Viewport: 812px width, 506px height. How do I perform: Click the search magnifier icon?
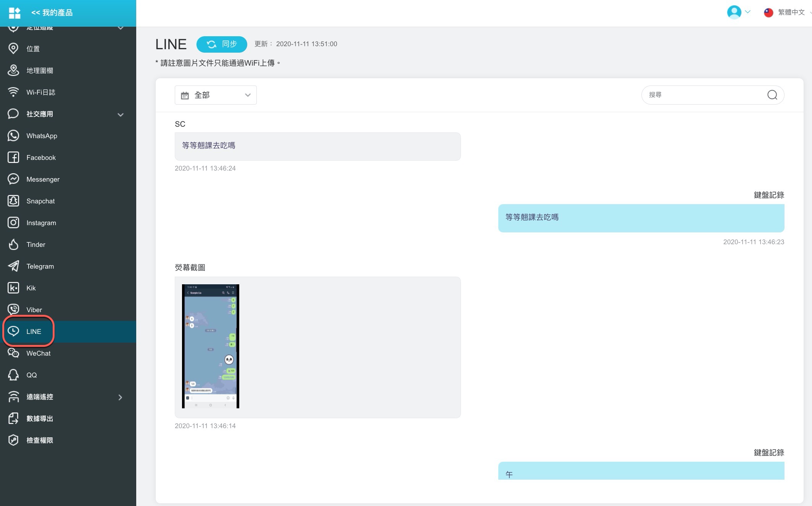tap(772, 95)
